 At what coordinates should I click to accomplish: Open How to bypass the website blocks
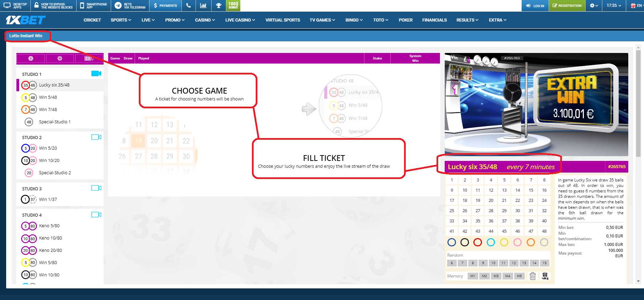[53, 5]
